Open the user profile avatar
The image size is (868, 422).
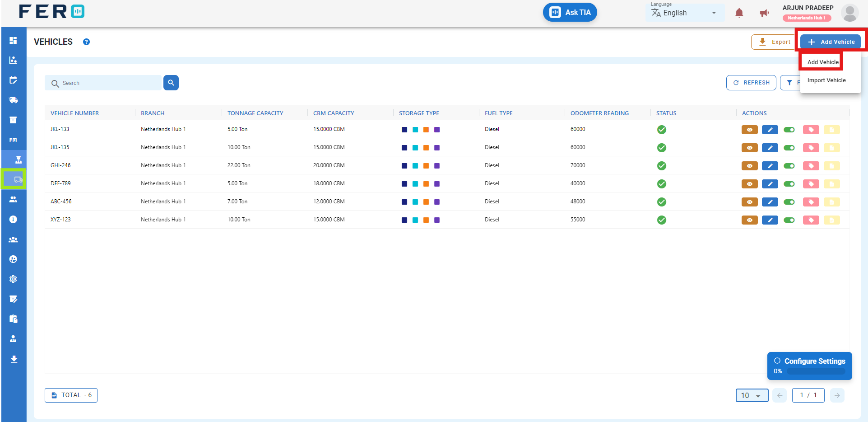tap(849, 13)
